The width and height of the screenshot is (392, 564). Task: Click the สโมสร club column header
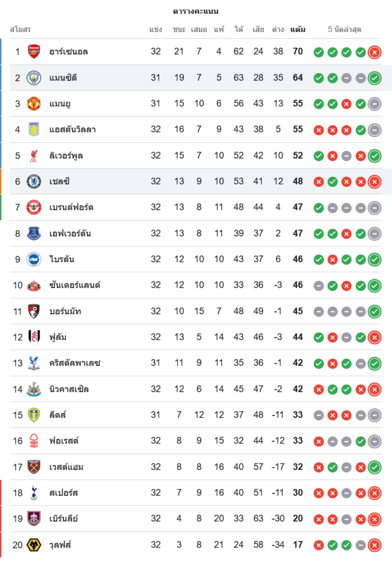pos(20,29)
